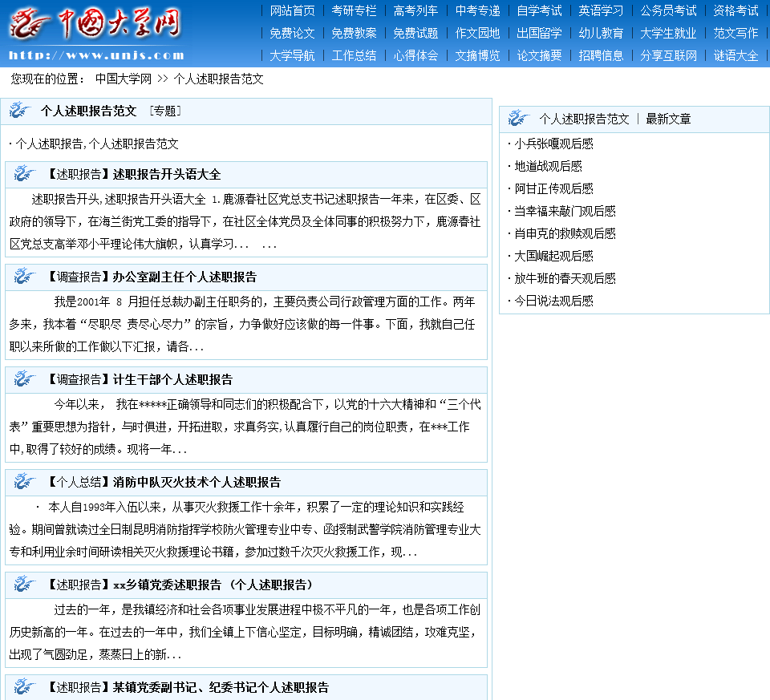The width and height of the screenshot is (770, 700).
Task: Open article 消防中队灭火技术个人述职报告
Action: tap(197, 482)
